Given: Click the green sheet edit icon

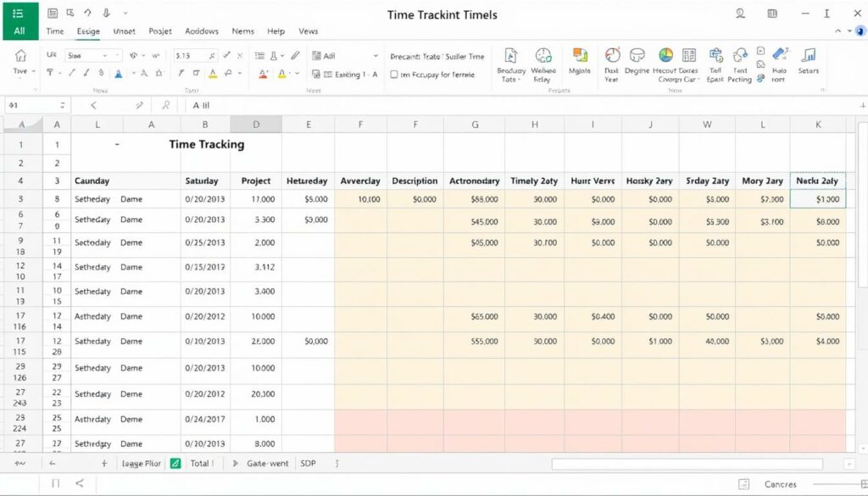Looking at the screenshot, I should 175,463.
